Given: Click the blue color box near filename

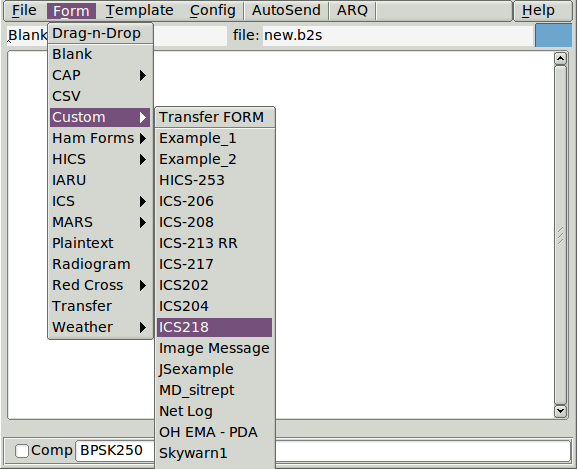Looking at the screenshot, I should tap(553, 35).
